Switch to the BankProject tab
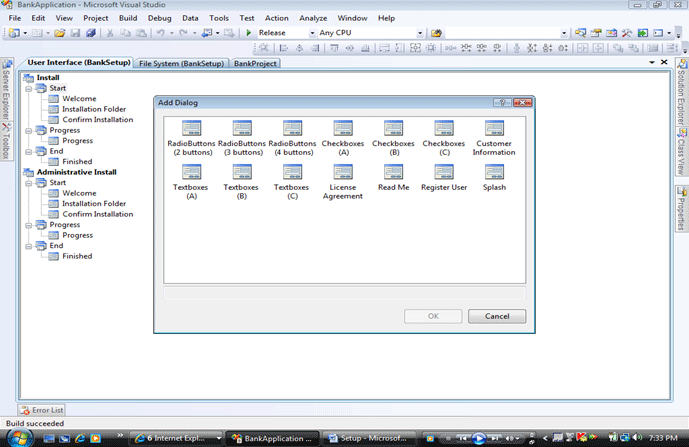The image size is (689, 447). click(255, 63)
